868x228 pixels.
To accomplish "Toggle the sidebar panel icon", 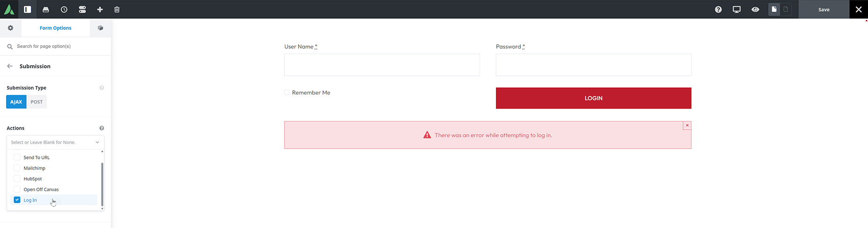I will (28, 9).
